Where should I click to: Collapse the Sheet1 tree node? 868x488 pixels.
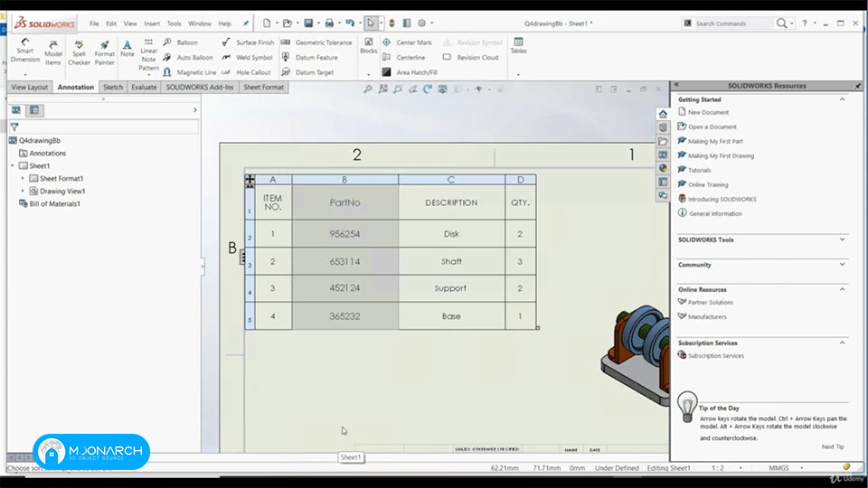click(13, 166)
